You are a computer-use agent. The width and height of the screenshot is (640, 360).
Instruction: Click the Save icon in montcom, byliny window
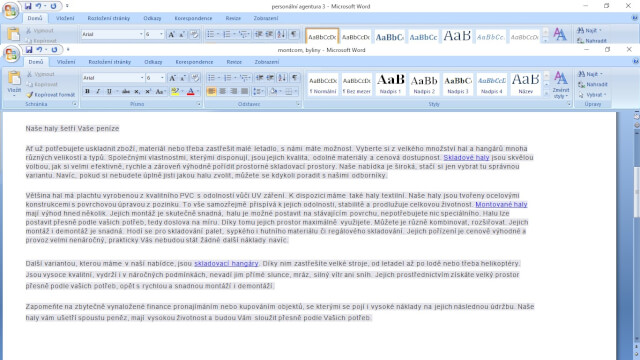point(29,50)
